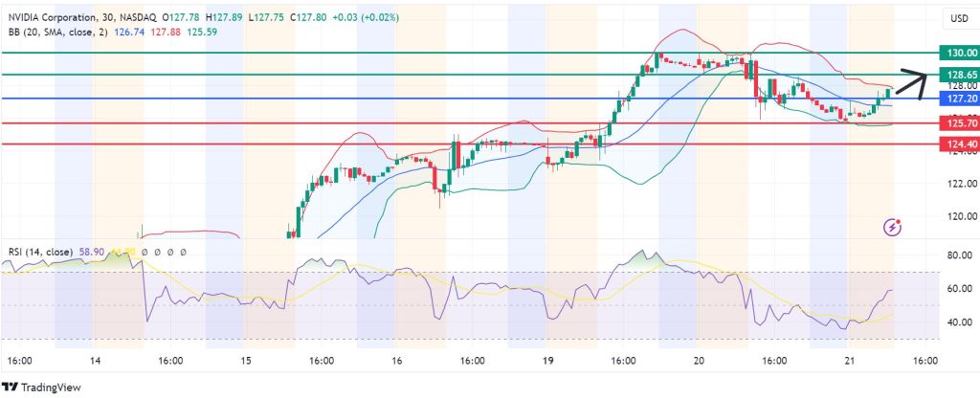Click the 127.20 blue price label
The image size is (980, 398).
[959, 99]
